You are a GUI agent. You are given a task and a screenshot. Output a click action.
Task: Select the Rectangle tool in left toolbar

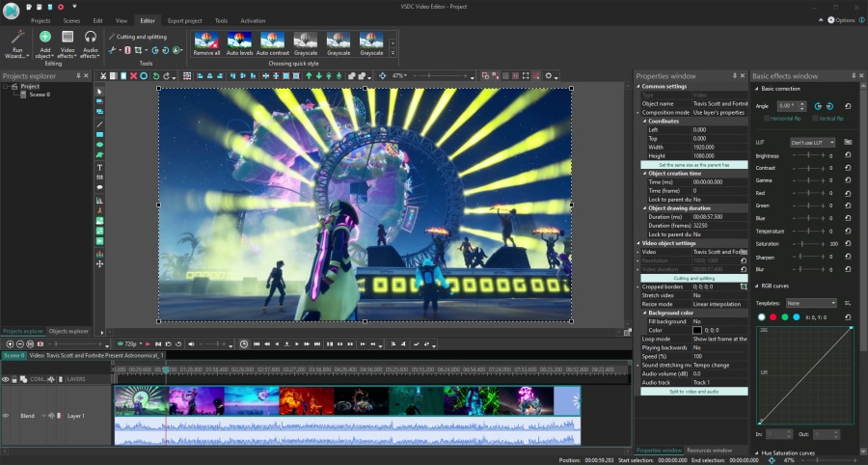pos(99,134)
